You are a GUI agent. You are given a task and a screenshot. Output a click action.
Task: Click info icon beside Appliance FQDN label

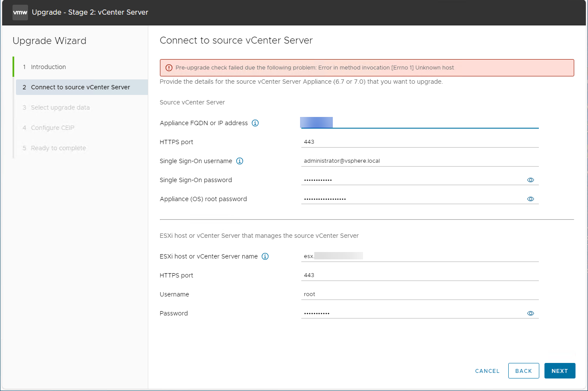click(255, 123)
